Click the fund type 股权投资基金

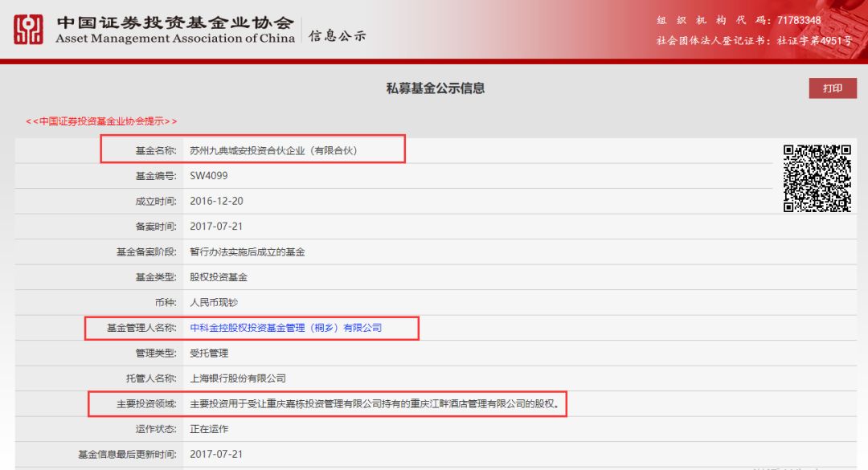pos(219,277)
